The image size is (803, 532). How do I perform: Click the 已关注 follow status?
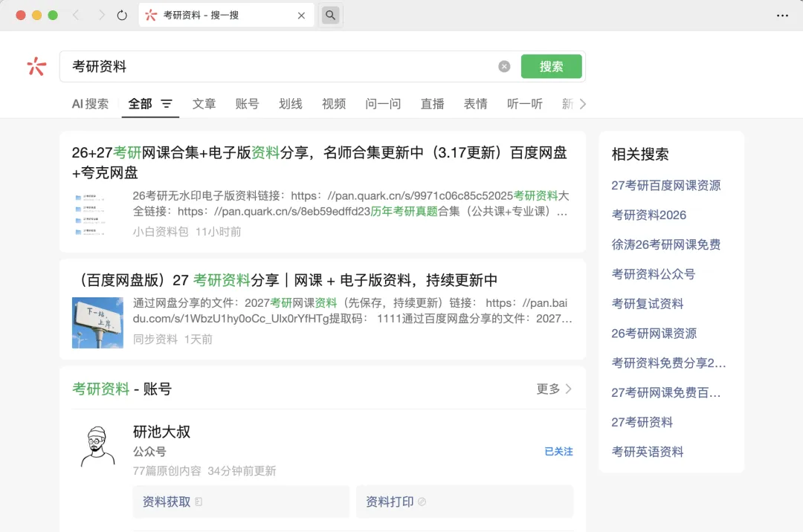click(x=558, y=451)
